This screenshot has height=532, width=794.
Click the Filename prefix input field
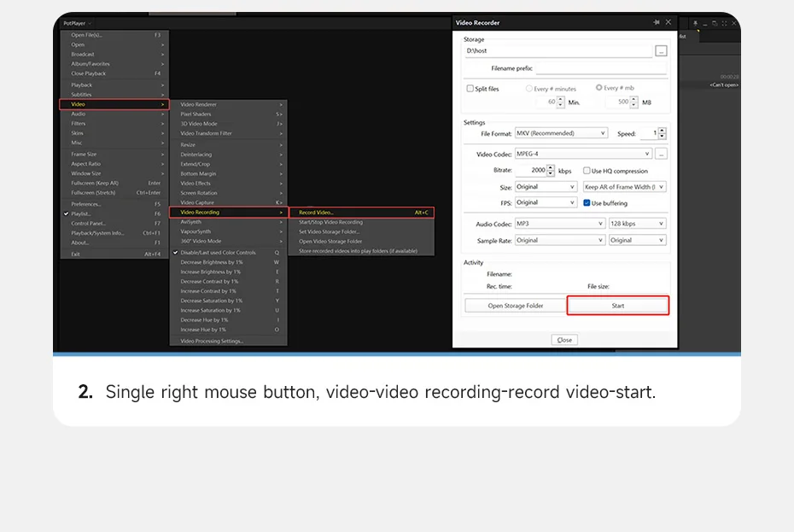pyautogui.click(x=601, y=68)
